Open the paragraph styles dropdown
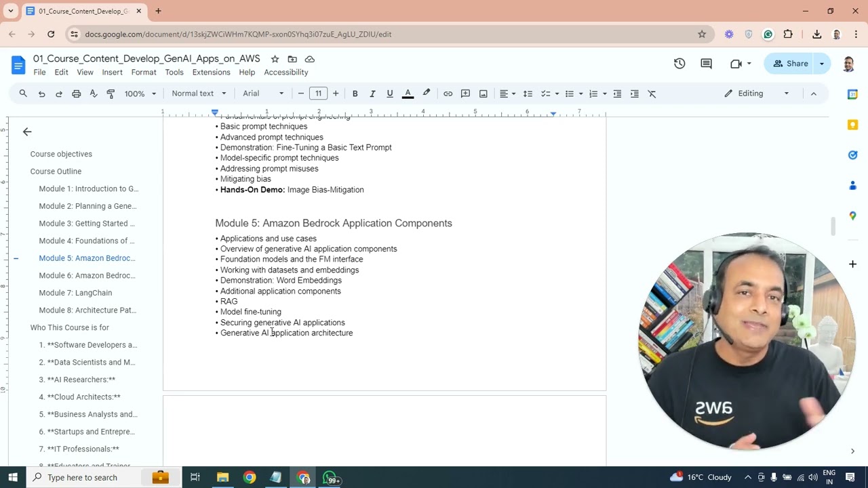 [x=199, y=94]
